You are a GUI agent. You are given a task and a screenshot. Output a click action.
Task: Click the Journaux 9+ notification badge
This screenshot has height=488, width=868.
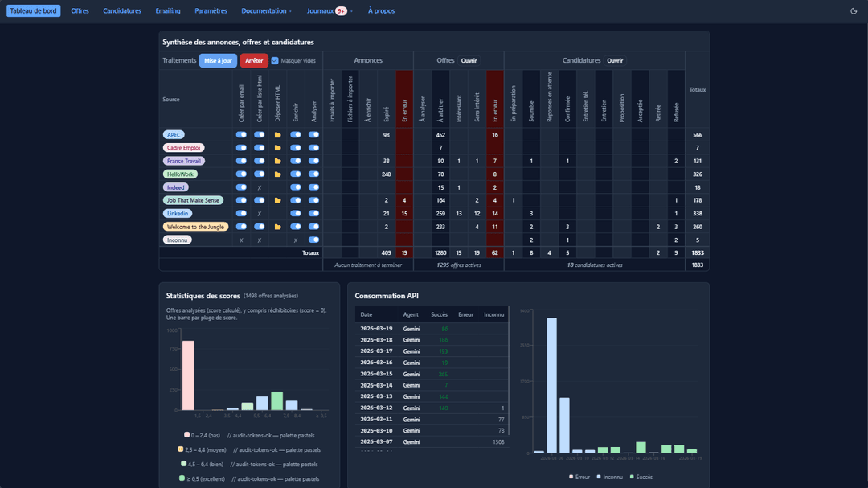(x=341, y=11)
